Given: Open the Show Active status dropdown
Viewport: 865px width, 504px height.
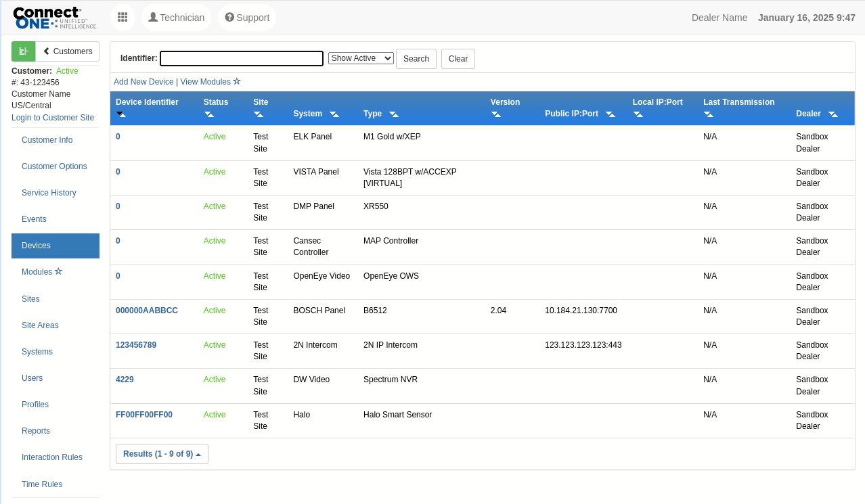Looking at the screenshot, I should click(x=361, y=58).
